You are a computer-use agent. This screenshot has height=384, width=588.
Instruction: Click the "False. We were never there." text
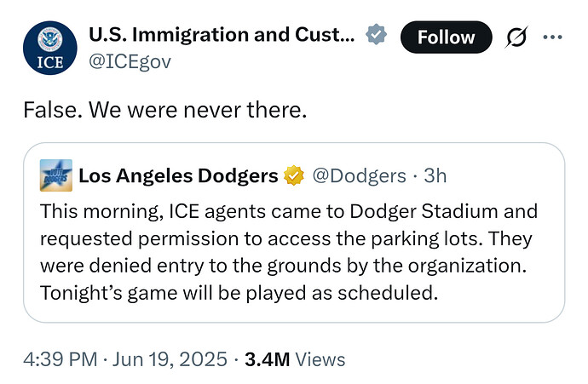click(165, 110)
